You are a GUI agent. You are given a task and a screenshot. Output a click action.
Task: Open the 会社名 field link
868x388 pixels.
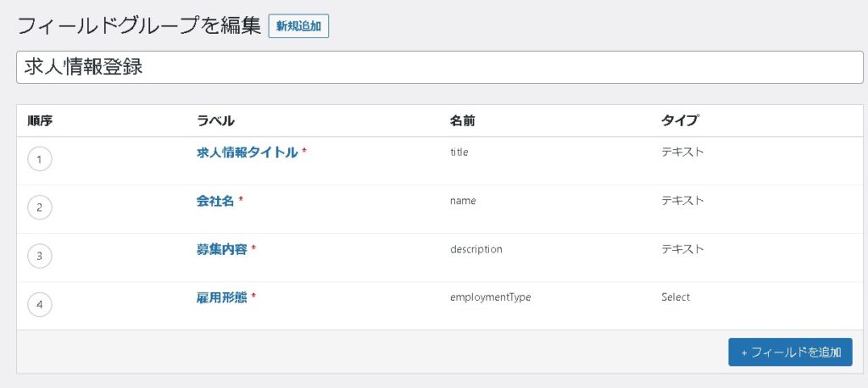coord(215,201)
